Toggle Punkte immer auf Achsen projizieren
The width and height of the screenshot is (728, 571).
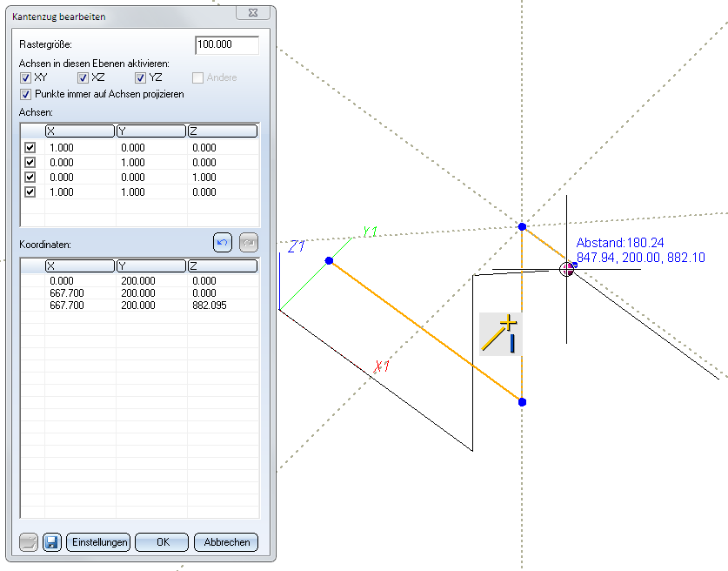26,94
